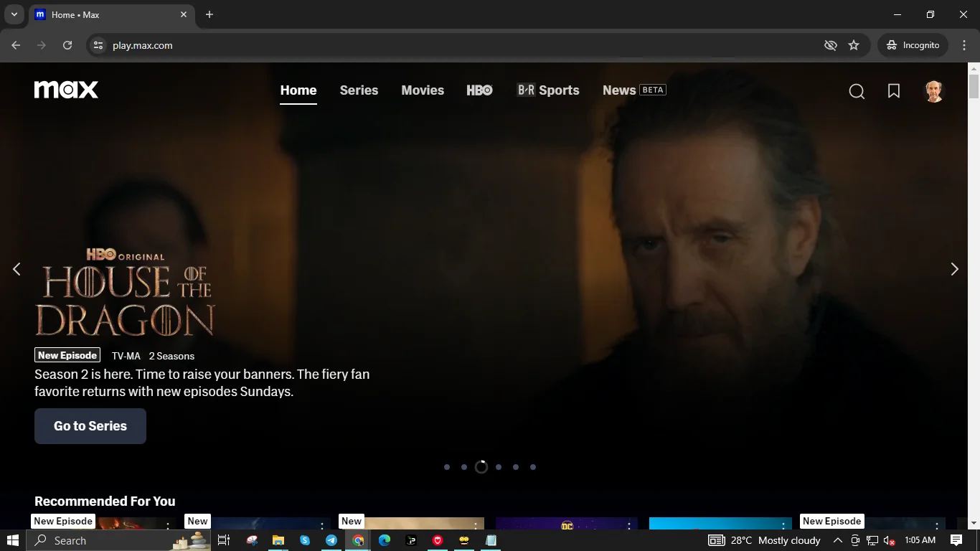The height and width of the screenshot is (551, 980).
Task: Jump to the last hero carousel dot
Action: click(x=533, y=467)
